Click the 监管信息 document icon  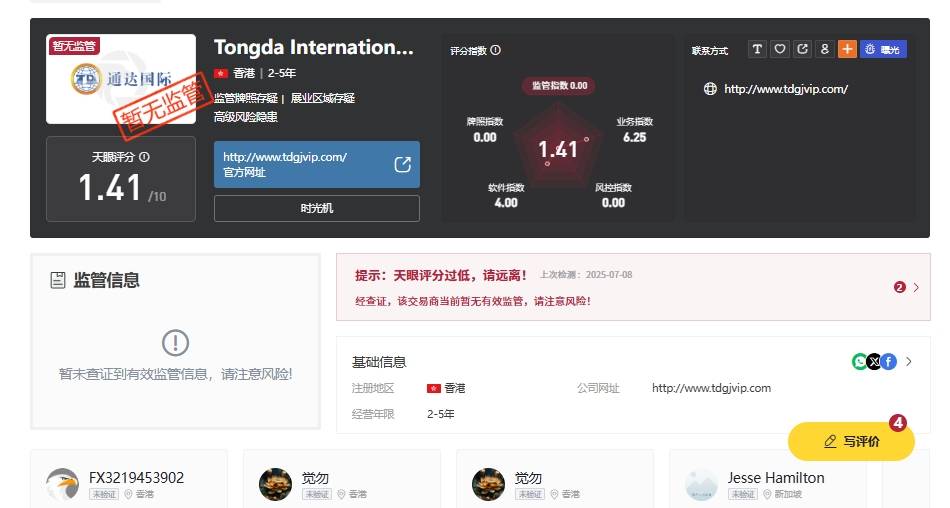pyautogui.click(x=58, y=280)
